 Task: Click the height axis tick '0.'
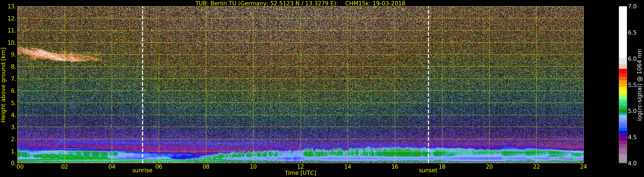click(x=13, y=163)
